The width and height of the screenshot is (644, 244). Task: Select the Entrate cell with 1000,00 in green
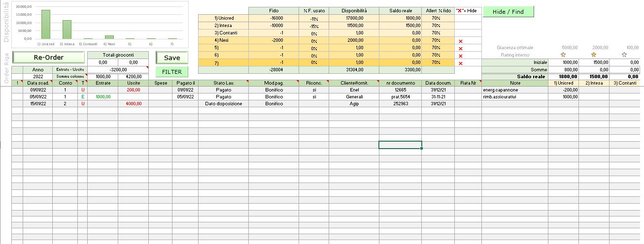pos(102,97)
